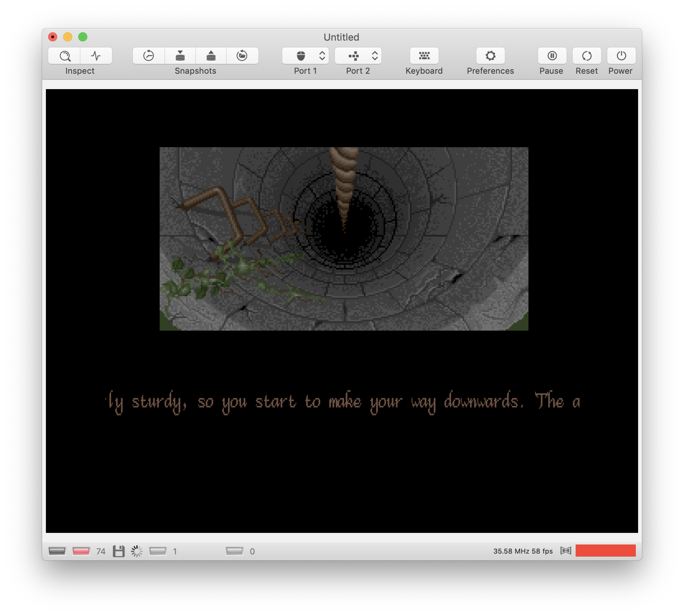Click cylinder number 74 in status bar
This screenshot has height=616, width=684.
click(101, 551)
